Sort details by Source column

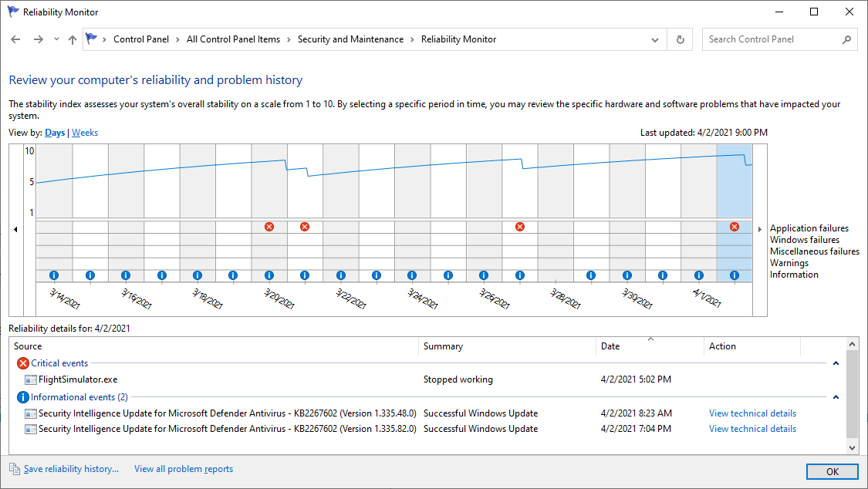tap(214, 346)
